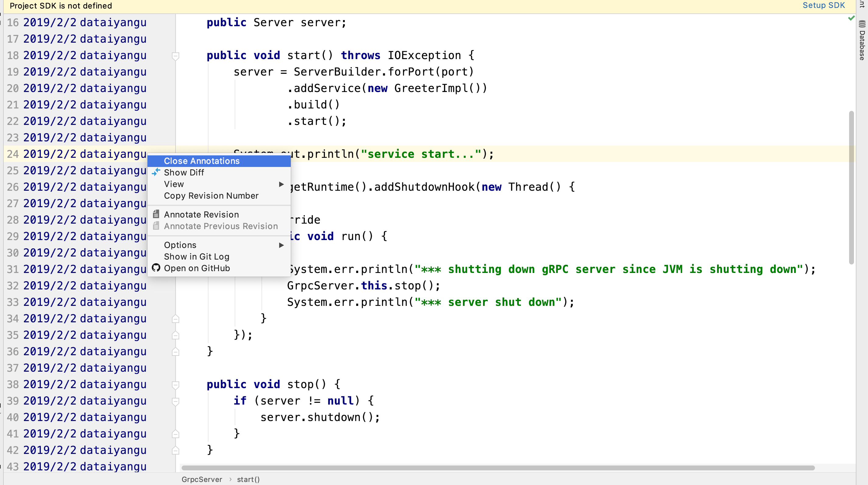Click the Annotate Revision icon
The image size is (868, 485).
[x=156, y=214]
